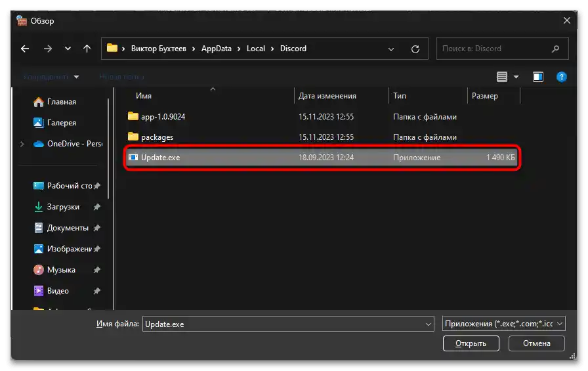588x371 pixels.
Task: Expand the OneDrive tree node
Action: click(22, 144)
